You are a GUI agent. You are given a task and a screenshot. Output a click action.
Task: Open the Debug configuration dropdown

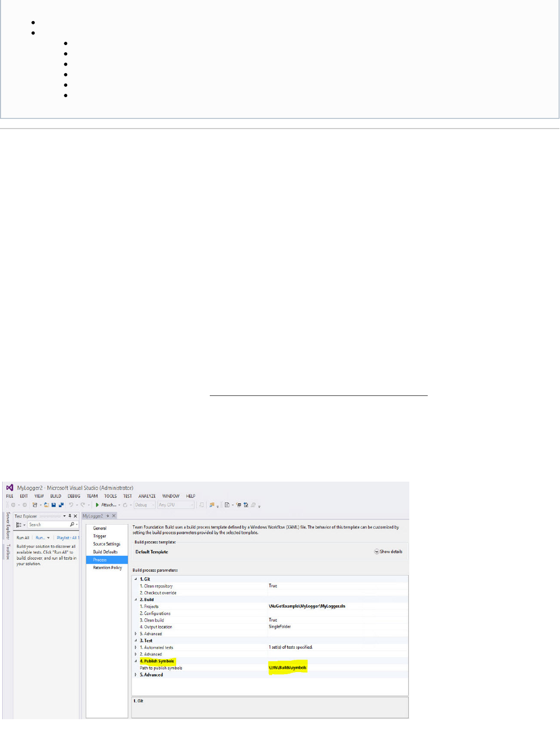pos(145,505)
